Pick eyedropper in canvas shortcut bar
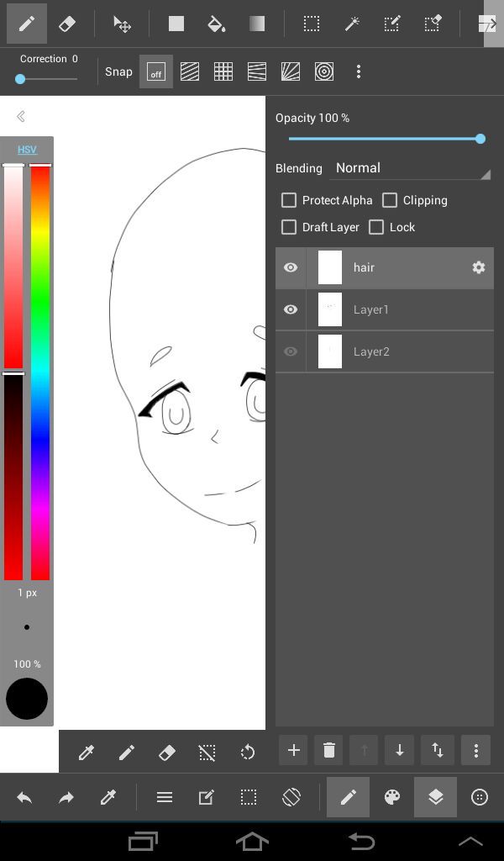The image size is (504, 861). 87,753
